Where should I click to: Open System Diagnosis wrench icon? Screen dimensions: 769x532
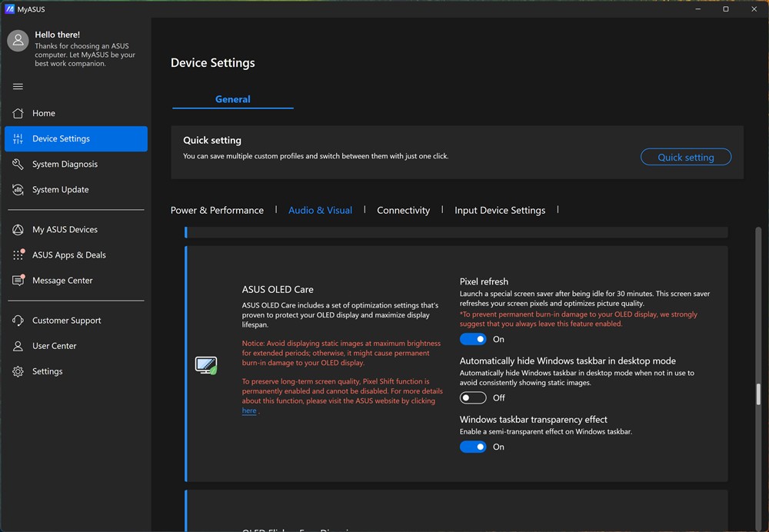18,165
